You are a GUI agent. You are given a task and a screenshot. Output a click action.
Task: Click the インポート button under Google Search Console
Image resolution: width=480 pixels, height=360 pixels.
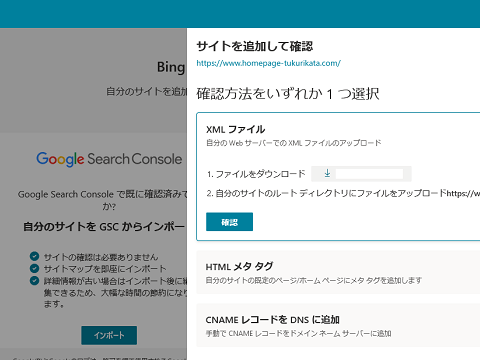click(109, 335)
